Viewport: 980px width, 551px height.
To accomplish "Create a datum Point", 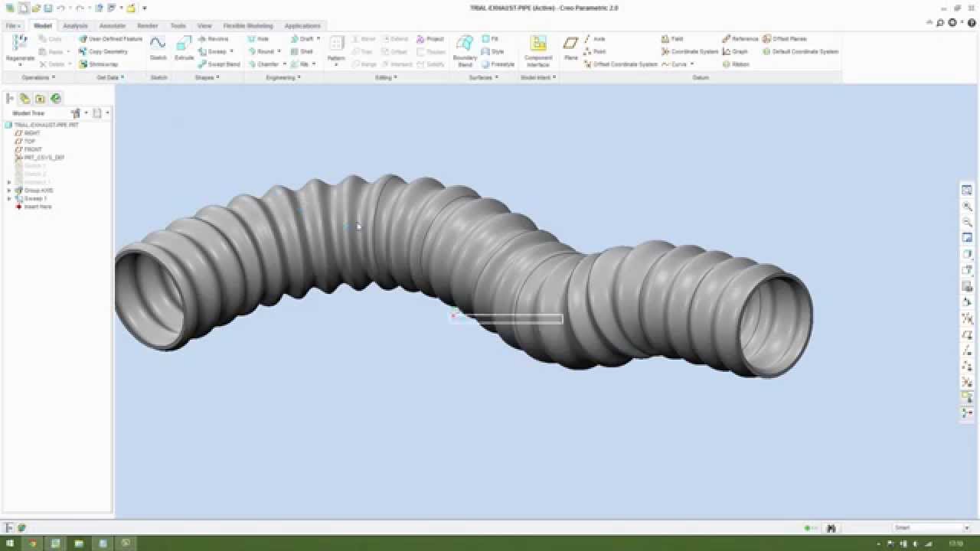I will click(x=595, y=52).
